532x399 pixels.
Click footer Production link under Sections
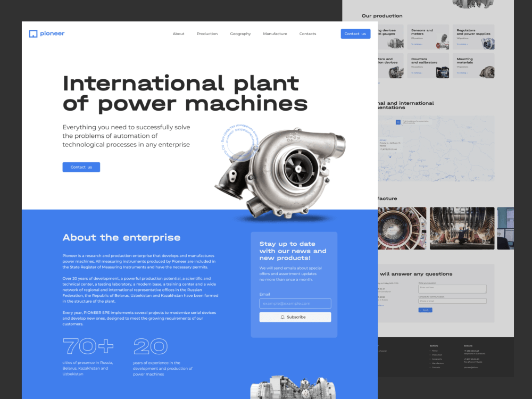436,355
